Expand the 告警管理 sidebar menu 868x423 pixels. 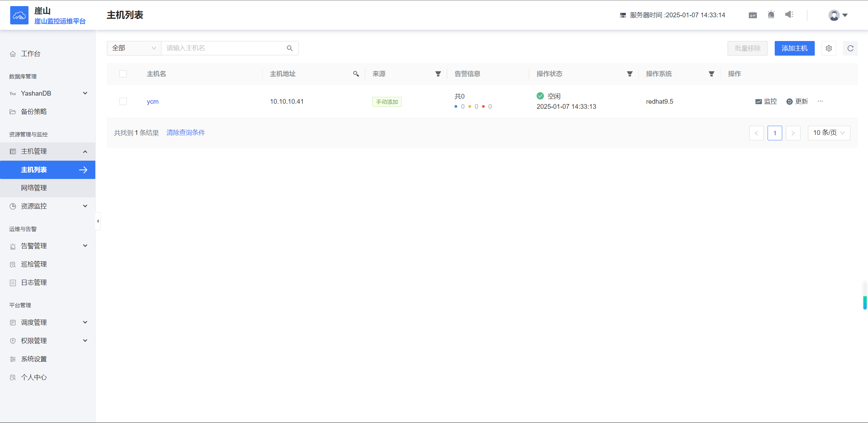pyautogui.click(x=47, y=246)
